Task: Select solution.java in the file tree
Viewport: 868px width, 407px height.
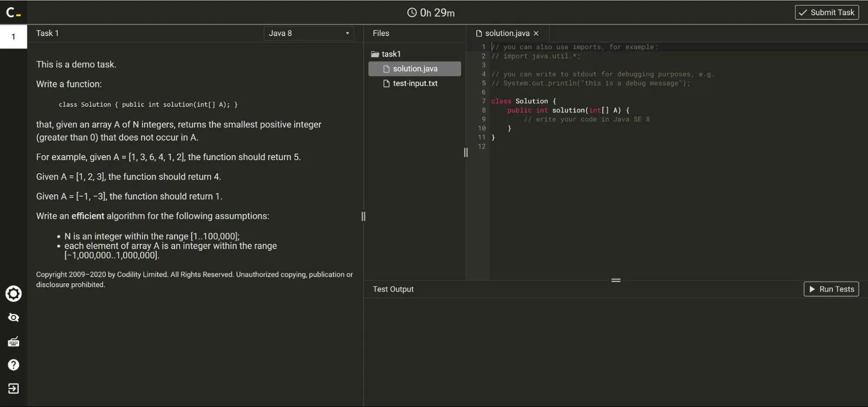Action: (x=415, y=69)
